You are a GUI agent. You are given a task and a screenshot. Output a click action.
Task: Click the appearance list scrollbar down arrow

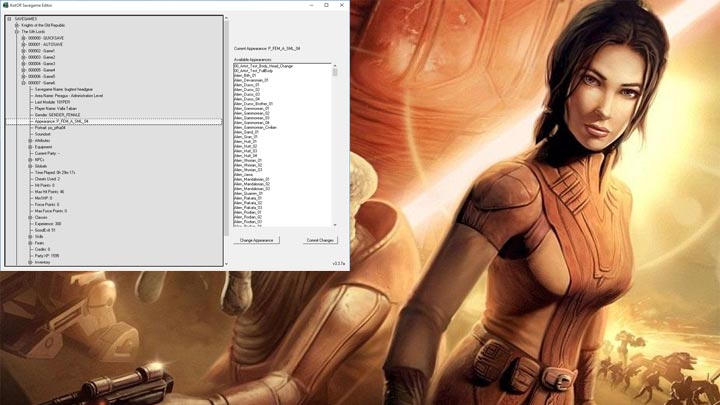coord(335,226)
